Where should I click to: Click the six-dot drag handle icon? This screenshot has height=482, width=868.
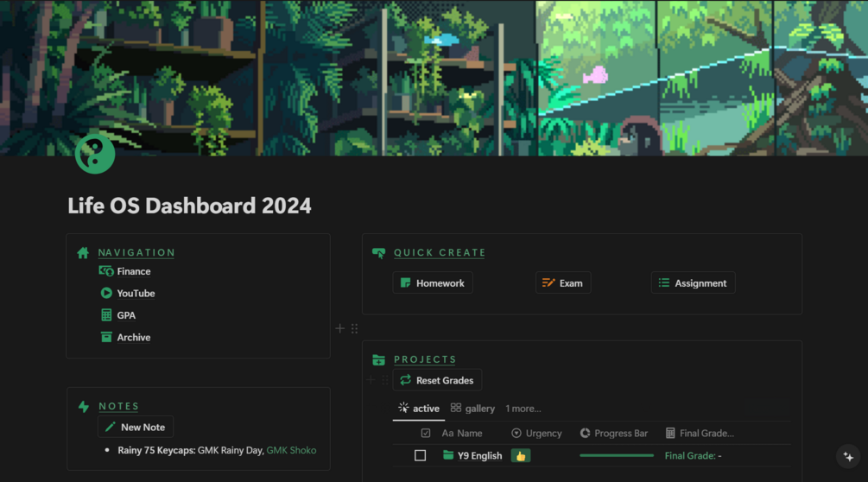point(355,329)
